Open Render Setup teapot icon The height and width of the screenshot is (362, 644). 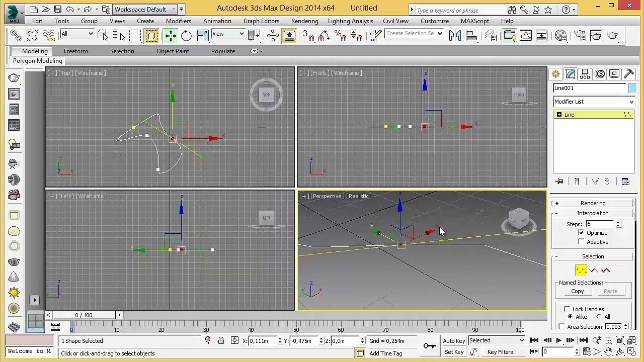580,35
